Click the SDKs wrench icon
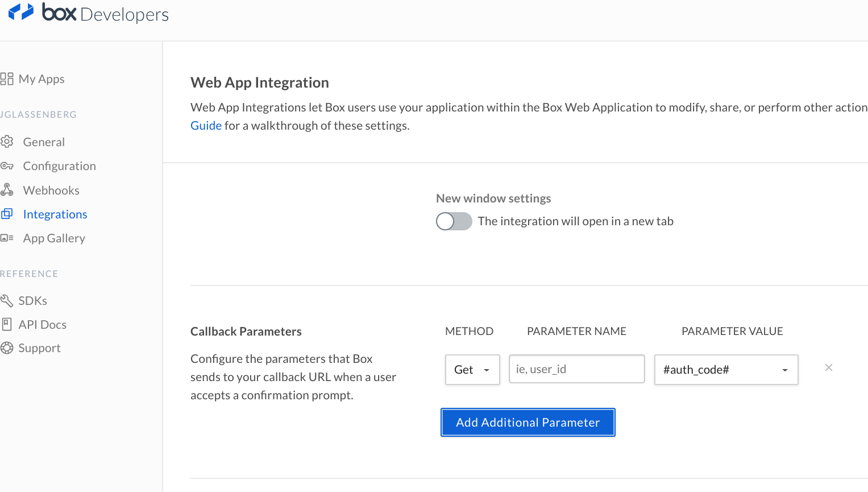The image size is (868, 492). tap(7, 300)
